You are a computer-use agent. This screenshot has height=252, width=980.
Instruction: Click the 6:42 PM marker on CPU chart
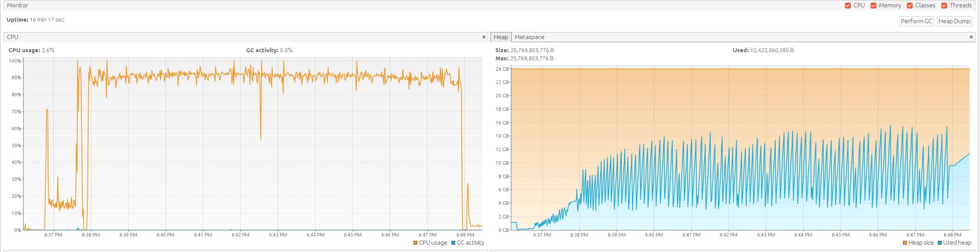(x=240, y=235)
